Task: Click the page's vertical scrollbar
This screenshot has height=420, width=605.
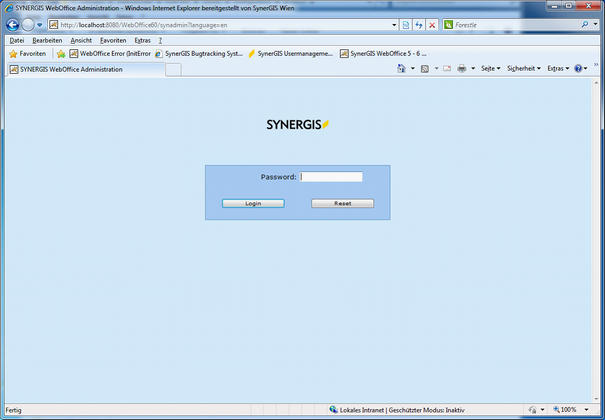Action: tap(596, 241)
